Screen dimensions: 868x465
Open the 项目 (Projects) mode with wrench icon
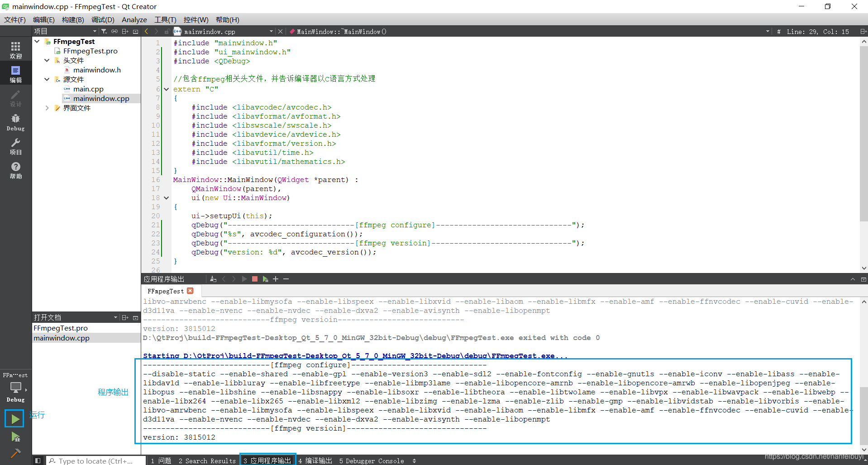tap(16, 146)
